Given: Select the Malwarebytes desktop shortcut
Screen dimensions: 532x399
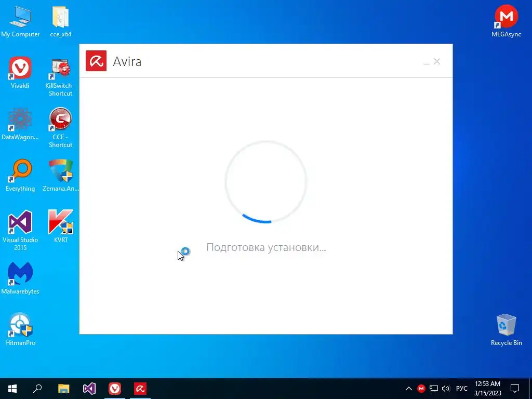Looking at the screenshot, I should point(20,278).
